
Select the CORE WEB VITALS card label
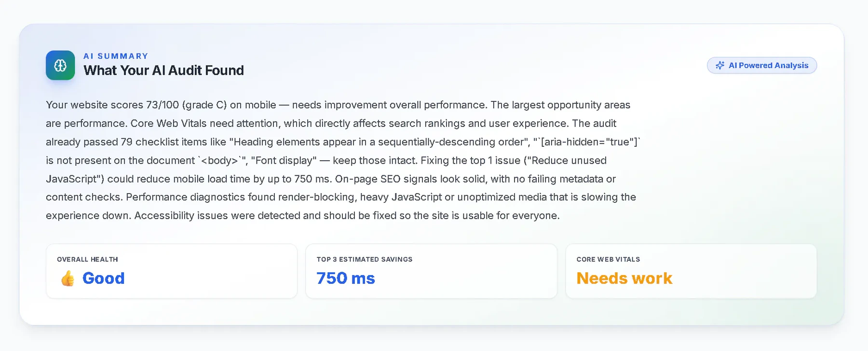point(608,259)
